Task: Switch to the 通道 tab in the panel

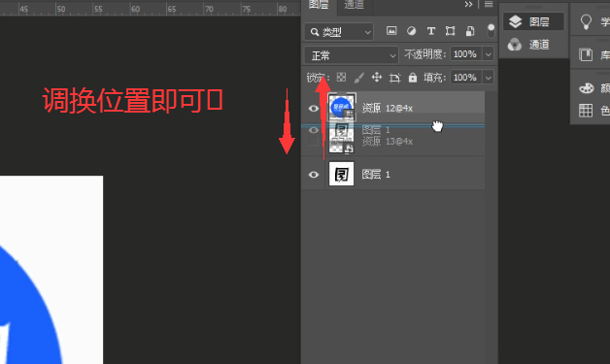Action: 354,5
